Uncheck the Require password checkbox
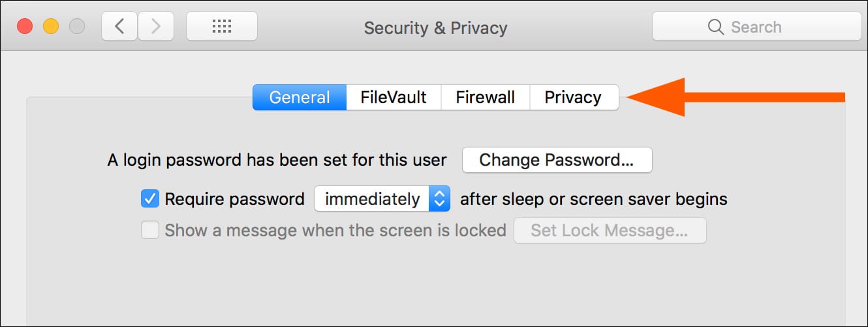Image resolution: width=868 pixels, height=327 pixels. pos(150,198)
